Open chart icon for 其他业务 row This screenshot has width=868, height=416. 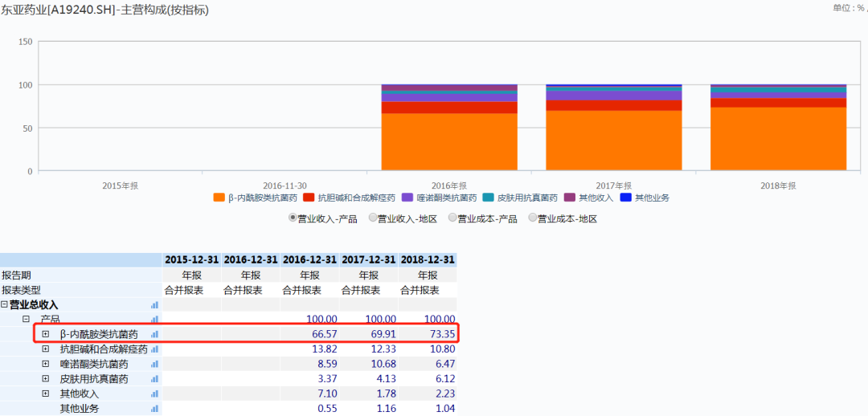click(x=154, y=409)
